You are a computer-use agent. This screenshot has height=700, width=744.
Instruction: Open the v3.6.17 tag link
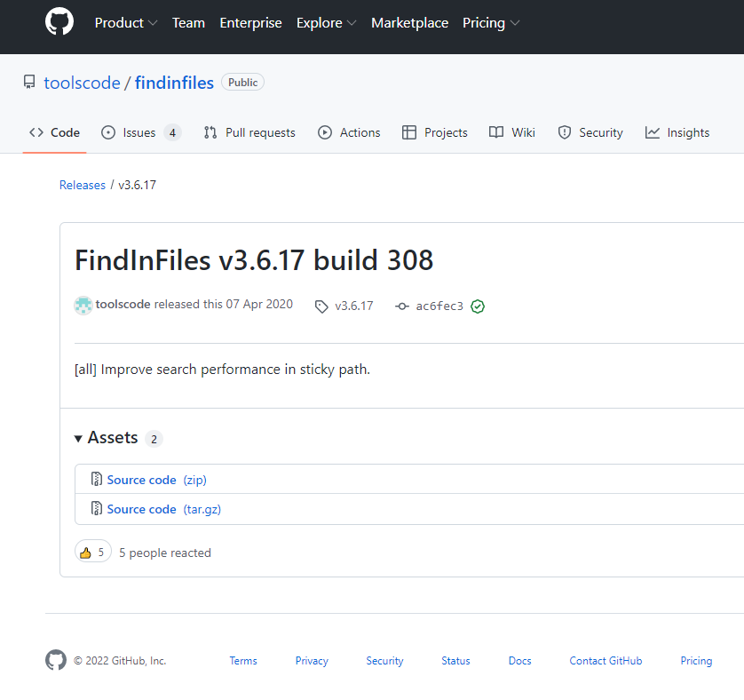pyautogui.click(x=354, y=306)
